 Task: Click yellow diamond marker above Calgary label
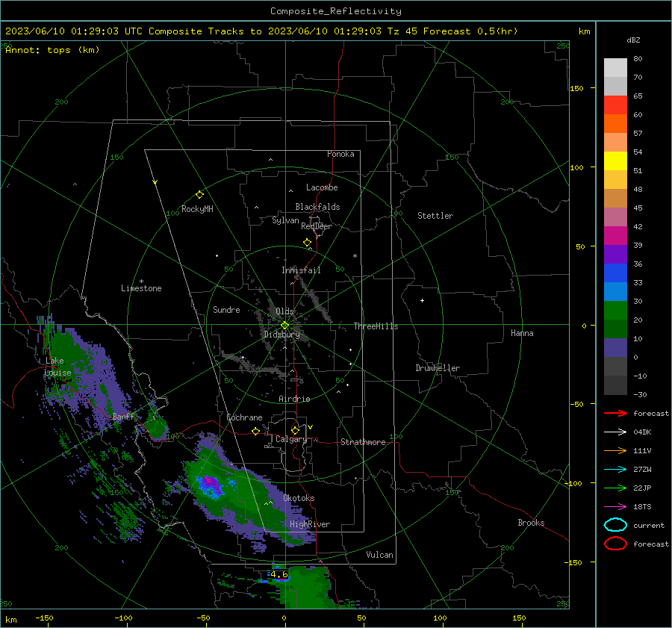click(295, 430)
